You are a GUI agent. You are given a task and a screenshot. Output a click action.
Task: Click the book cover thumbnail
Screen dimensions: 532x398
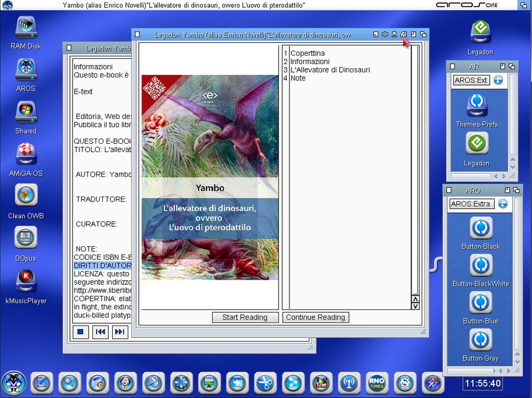pyautogui.click(x=210, y=177)
